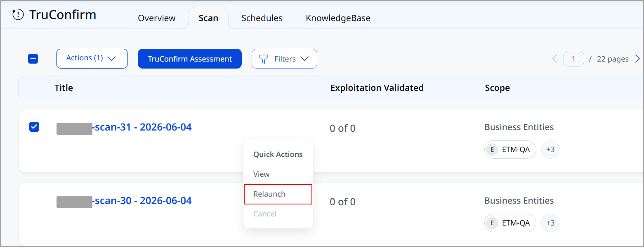
Task: Toggle the select-all checkbox in header
Action: (x=33, y=59)
